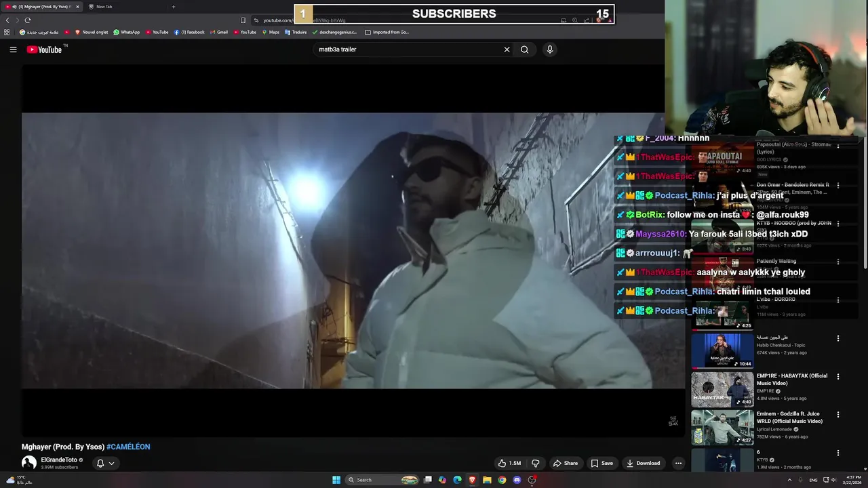The width and height of the screenshot is (868, 488).
Task: Open options menu for Papaoutai video
Action: coord(838,146)
